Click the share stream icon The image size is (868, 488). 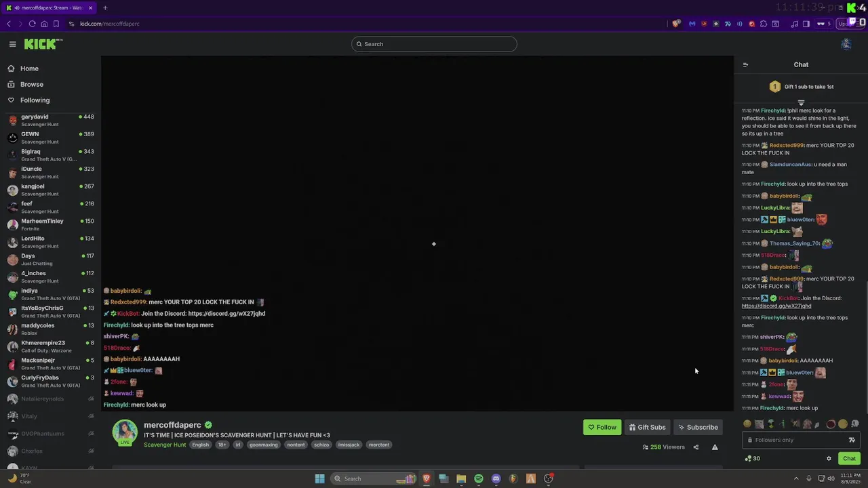(x=696, y=447)
